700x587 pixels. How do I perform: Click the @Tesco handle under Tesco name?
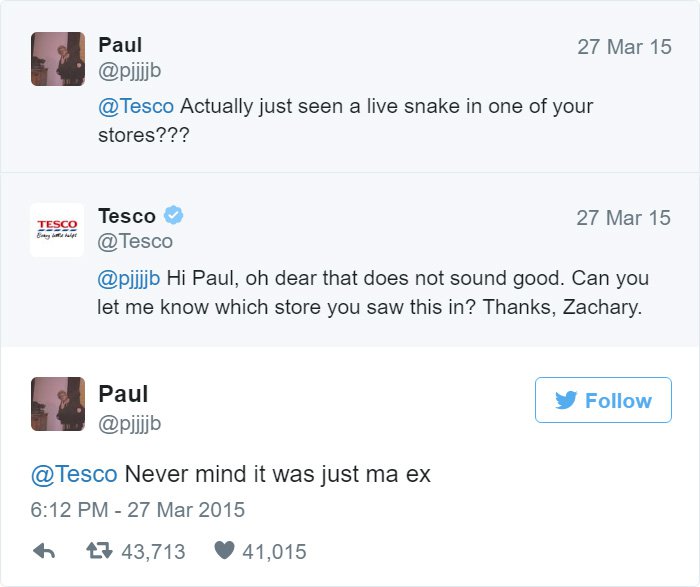135,241
